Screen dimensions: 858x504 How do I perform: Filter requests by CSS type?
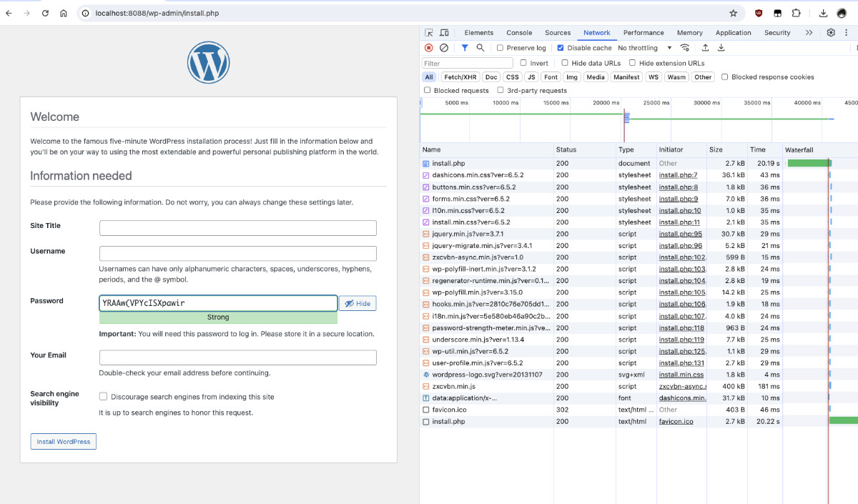513,76
